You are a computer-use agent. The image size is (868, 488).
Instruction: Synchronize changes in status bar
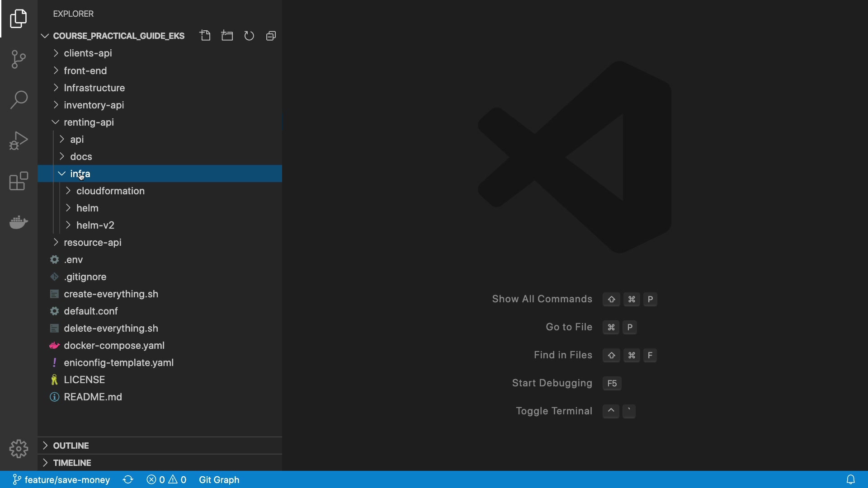128,479
